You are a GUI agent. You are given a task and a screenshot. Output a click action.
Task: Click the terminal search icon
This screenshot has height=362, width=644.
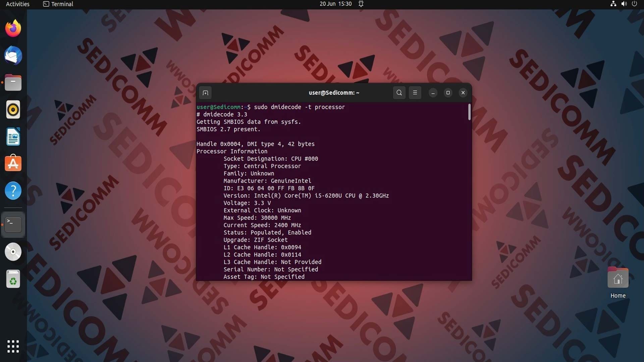(399, 93)
